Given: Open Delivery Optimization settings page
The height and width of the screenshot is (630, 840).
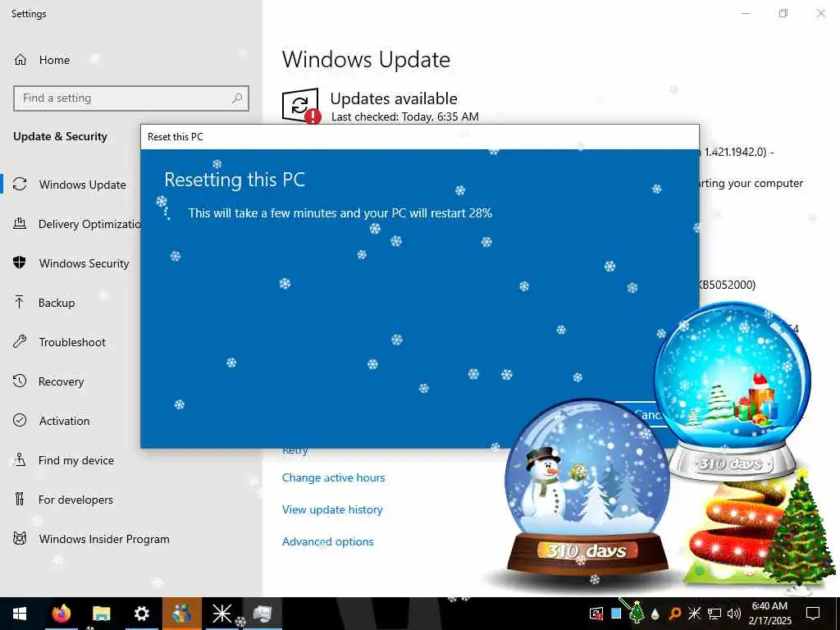Looking at the screenshot, I should click(76, 224).
